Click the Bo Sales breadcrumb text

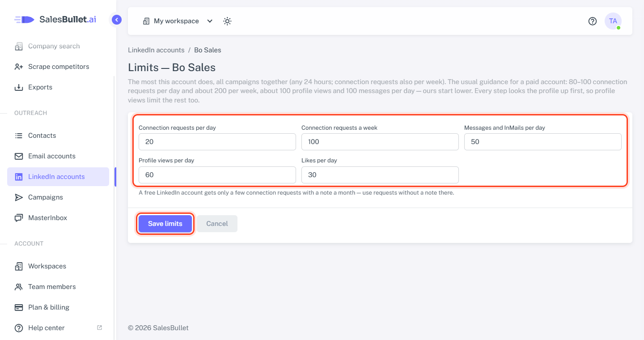click(208, 50)
